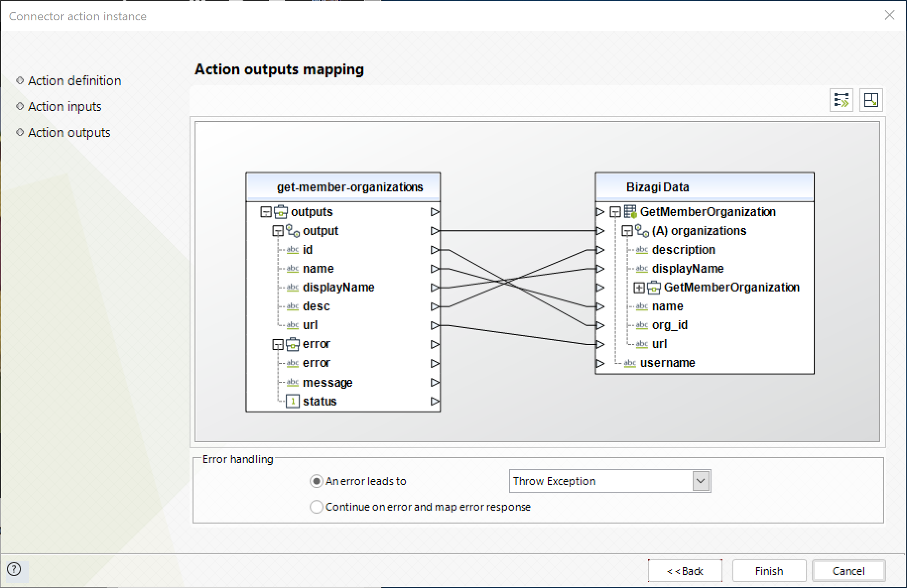Click the Finish button

click(x=769, y=571)
